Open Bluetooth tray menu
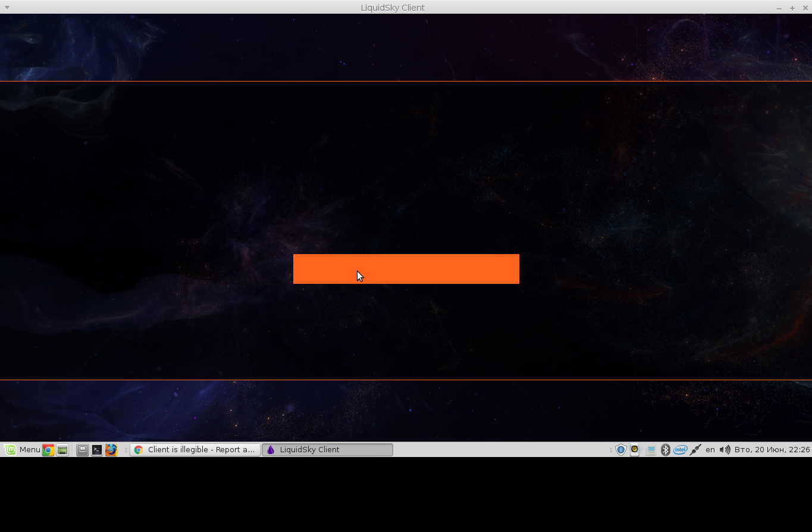 tap(666, 450)
